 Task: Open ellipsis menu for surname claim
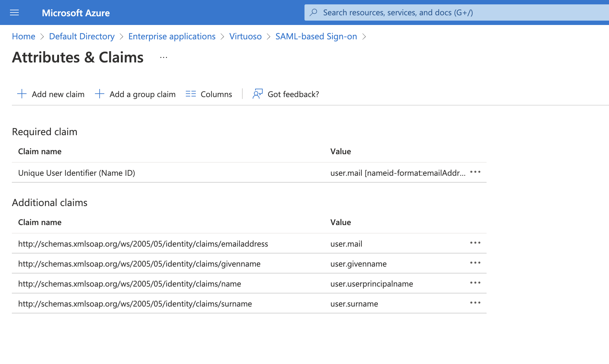tap(475, 303)
